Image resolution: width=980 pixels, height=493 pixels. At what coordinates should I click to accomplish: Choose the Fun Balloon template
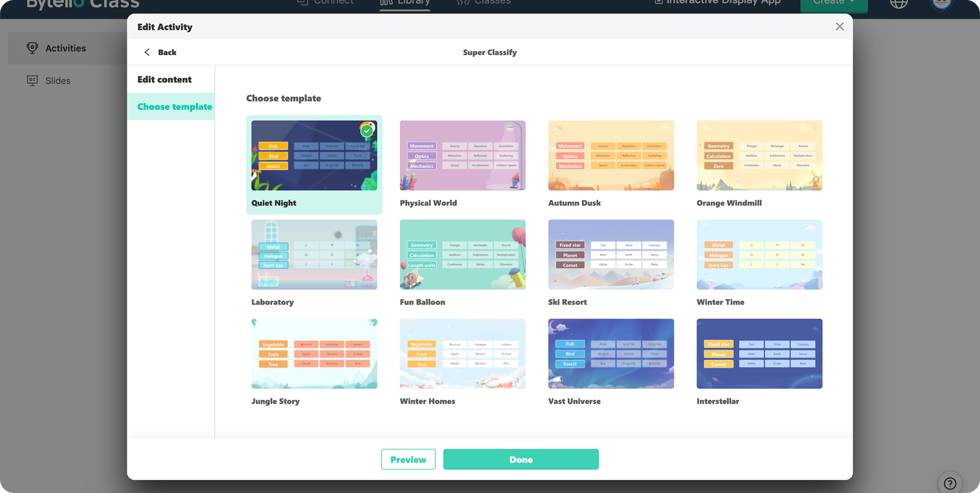coord(462,255)
